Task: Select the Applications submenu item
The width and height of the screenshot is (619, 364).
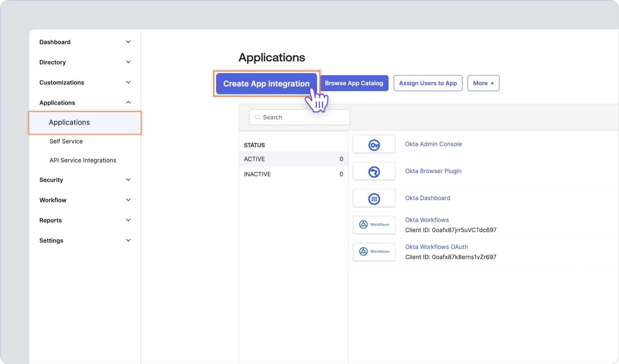Action: pyautogui.click(x=69, y=123)
